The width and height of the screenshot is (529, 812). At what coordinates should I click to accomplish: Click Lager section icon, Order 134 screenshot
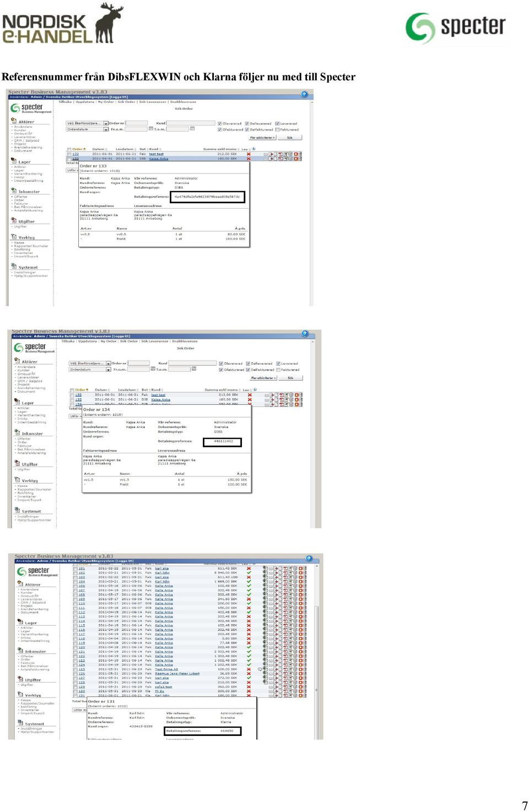pos(17,402)
